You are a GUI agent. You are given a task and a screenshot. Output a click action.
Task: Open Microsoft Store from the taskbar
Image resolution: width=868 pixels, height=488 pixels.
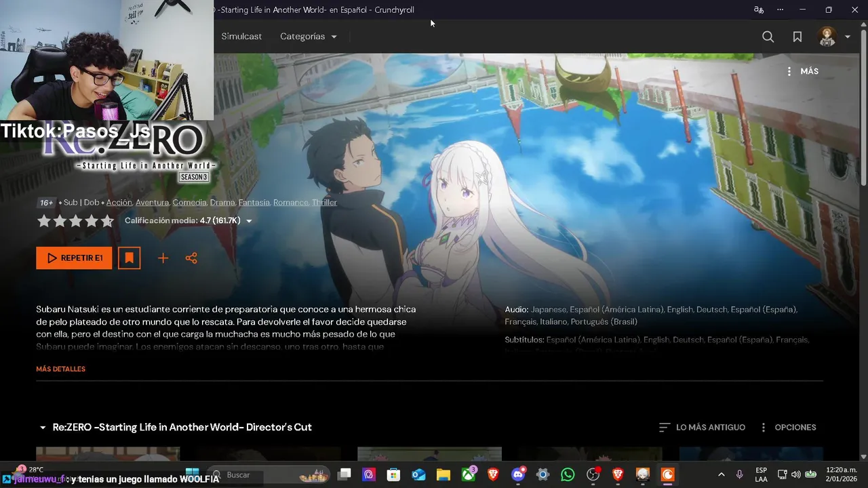pos(394,474)
